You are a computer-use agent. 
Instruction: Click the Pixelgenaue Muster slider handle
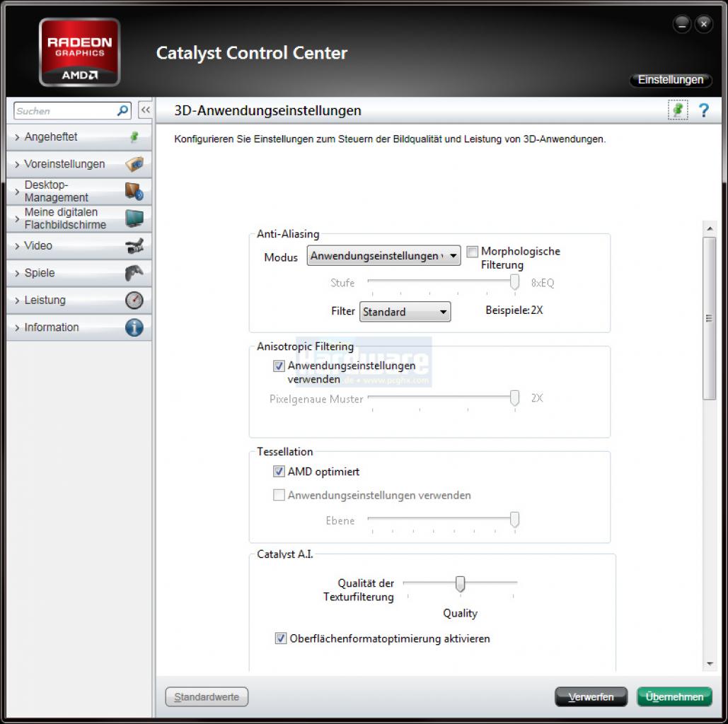(x=514, y=398)
